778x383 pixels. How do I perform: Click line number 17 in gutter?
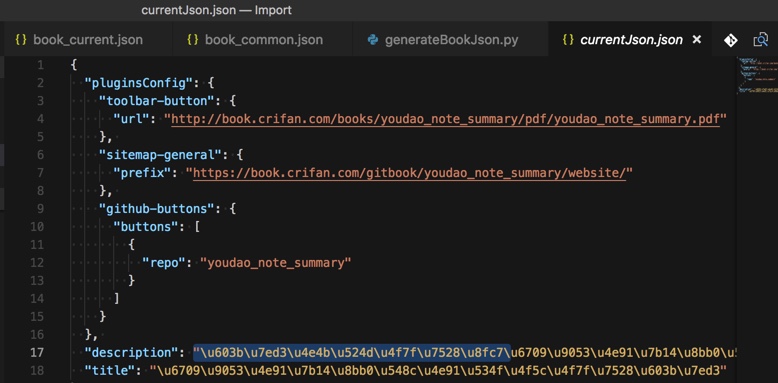point(37,353)
